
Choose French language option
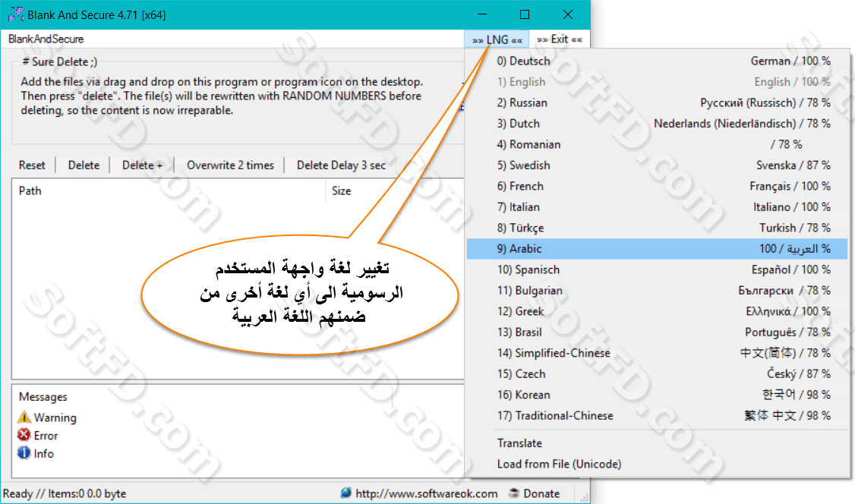pos(657,187)
